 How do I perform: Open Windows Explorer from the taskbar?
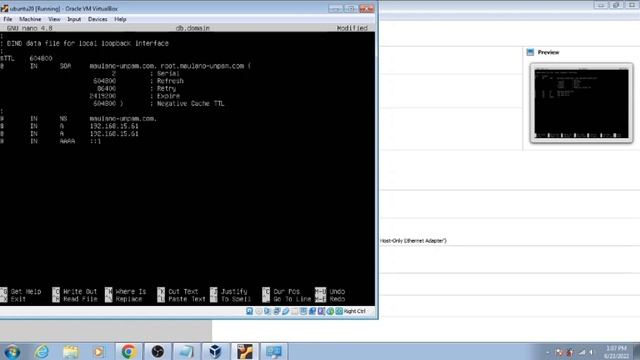(x=71, y=351)
